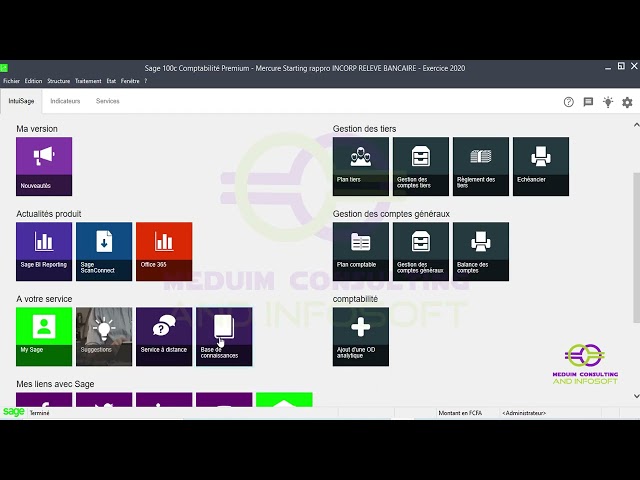Viewport: 640px width, 480px height.
Task: Open the ? help menu
Action: pyautogui.click(x=146, y=81)
